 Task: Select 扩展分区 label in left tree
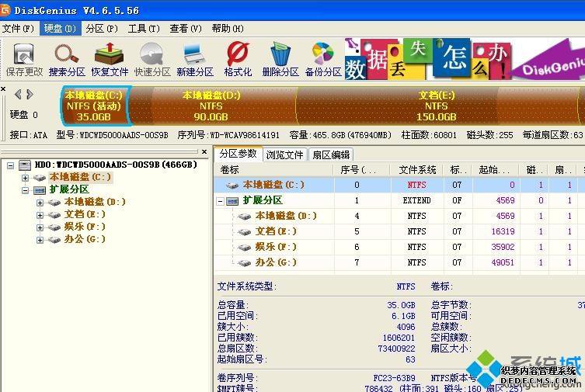click(69, 189)
